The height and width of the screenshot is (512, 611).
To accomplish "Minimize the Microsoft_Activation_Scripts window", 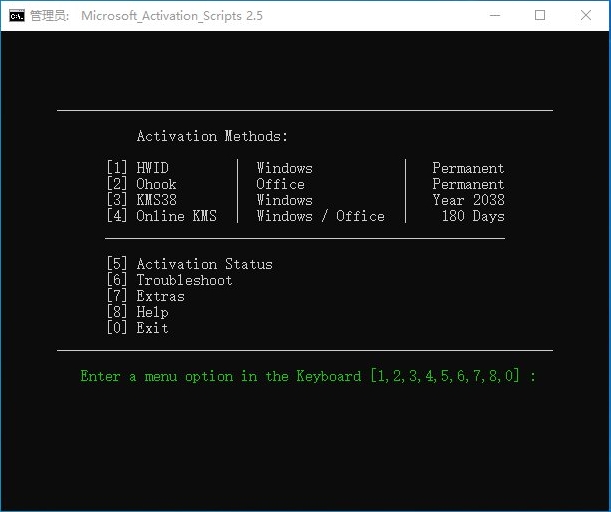I will 495,16.
